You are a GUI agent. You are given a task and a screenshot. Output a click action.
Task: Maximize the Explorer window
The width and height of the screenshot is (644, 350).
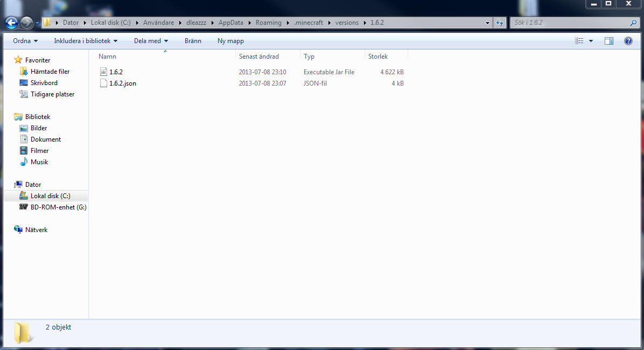point(608,4)
